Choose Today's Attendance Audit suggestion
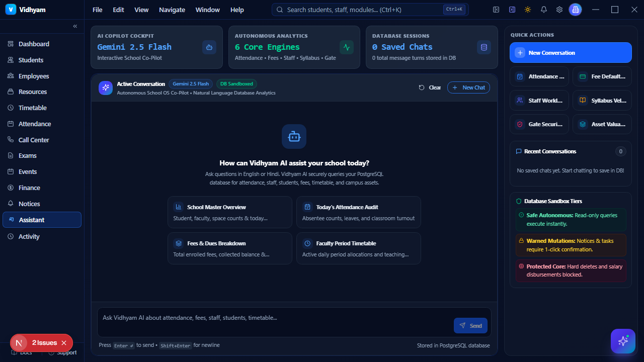The image size is (644, 362). tap(359, 212)
